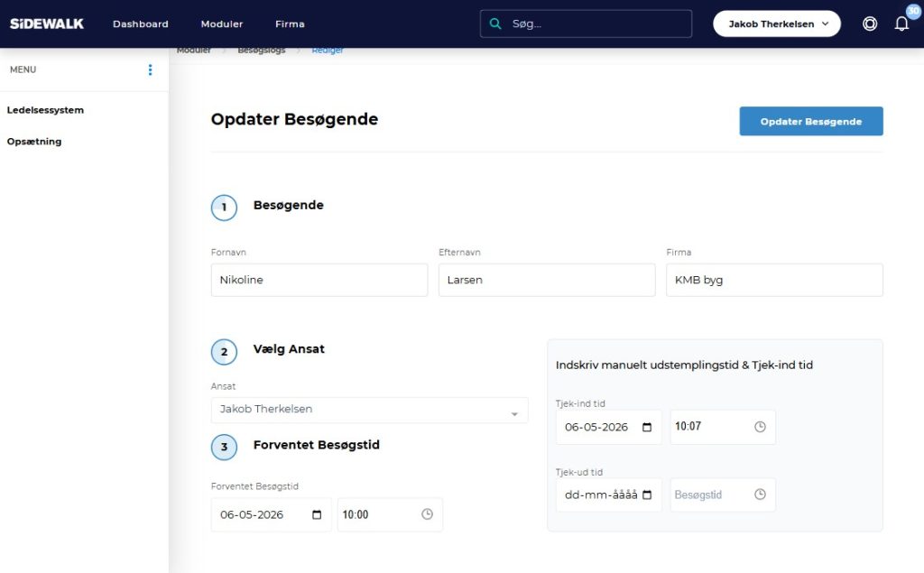
Task: Click the Rediger breadcrumb
Action: click(328, 51)
